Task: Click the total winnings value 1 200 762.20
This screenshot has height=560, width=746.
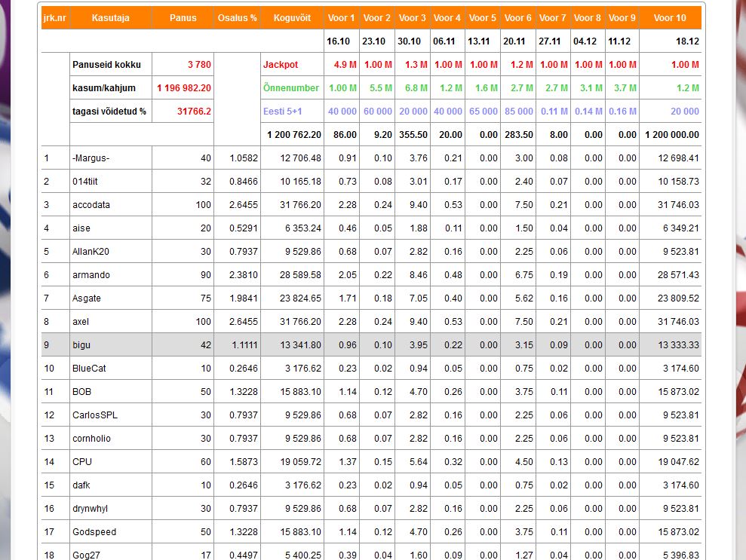Action: click(x=294, y=135)
